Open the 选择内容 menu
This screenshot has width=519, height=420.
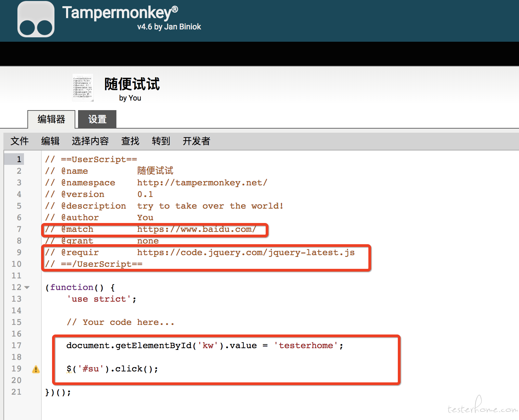(90, 141)
